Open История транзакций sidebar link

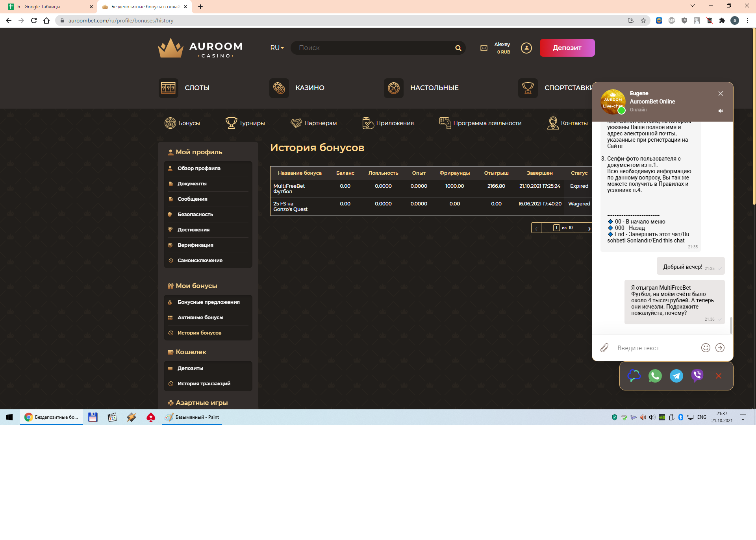(x=204, y=383)
